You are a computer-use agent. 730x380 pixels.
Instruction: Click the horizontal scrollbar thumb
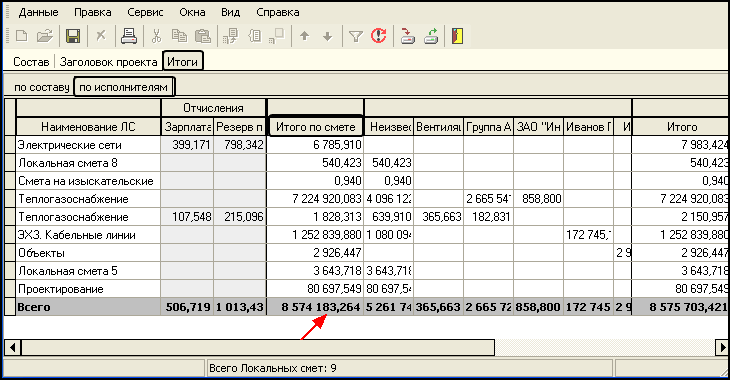point(258,347)
